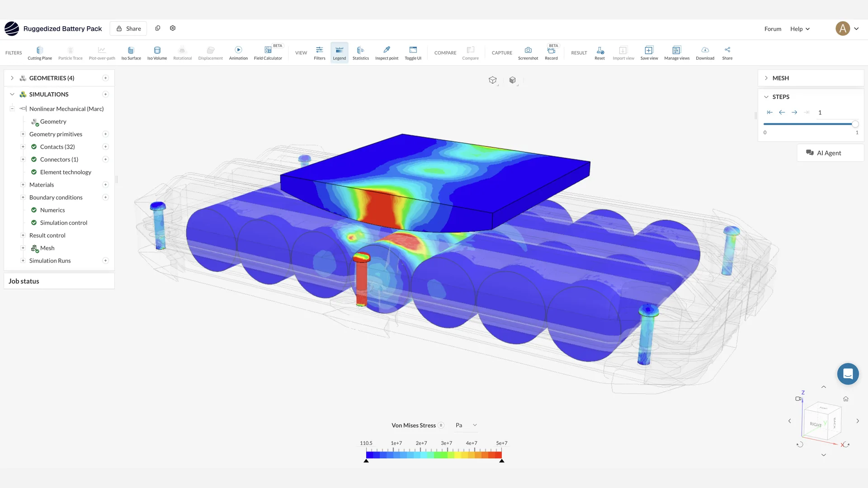
Task: Switch to wireframe cube view mode
Action: click(493, 80)
